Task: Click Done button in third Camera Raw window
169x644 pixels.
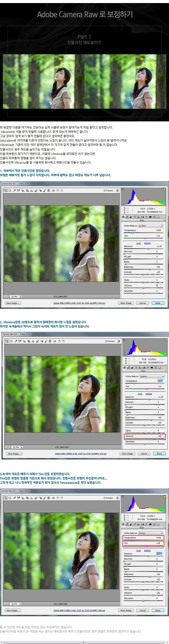Action: coord(158,610)
